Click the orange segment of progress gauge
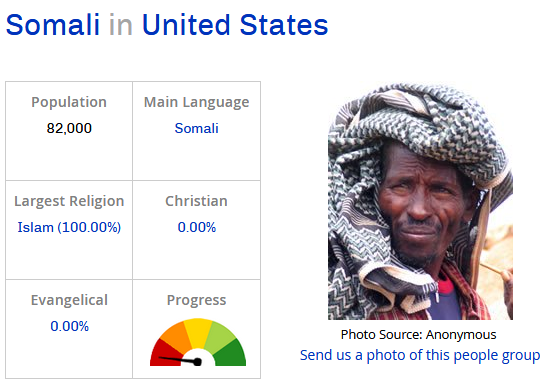Screen dimensions: 548x381 [175, 335]
